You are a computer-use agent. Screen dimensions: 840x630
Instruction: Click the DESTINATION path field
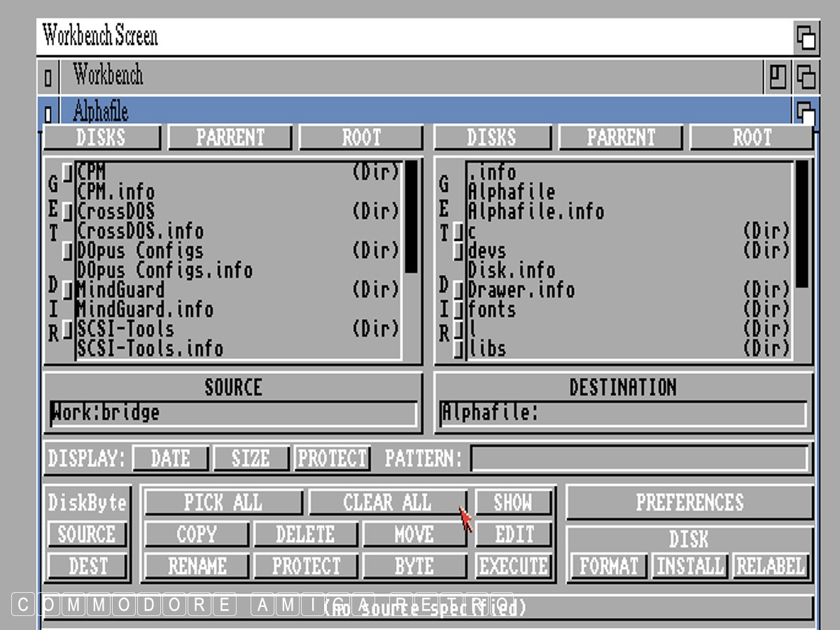623,413
